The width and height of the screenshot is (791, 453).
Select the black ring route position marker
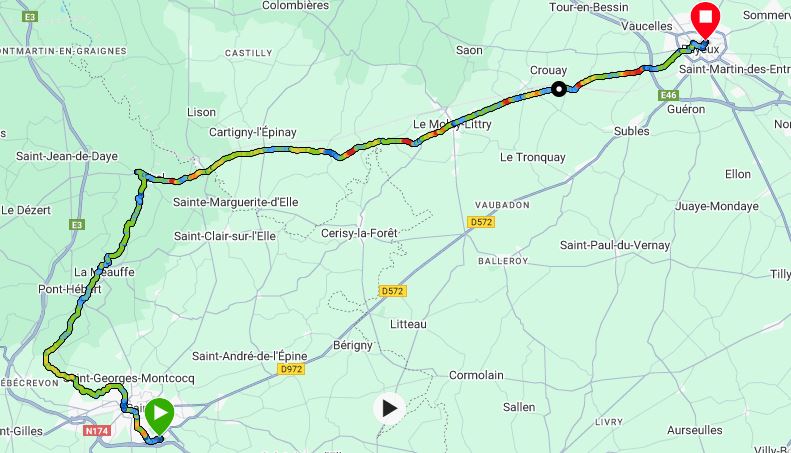pos(558,89)
